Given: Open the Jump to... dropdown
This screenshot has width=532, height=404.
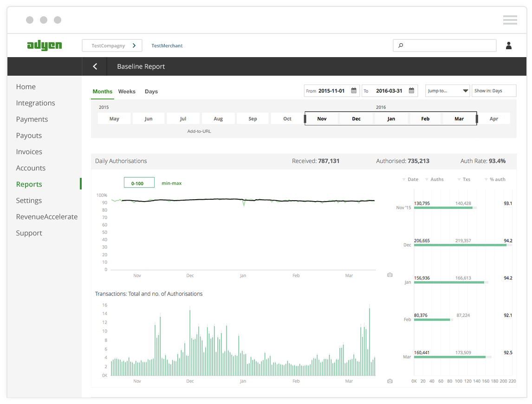Looking at the screenshot, I should pos(448,91).
